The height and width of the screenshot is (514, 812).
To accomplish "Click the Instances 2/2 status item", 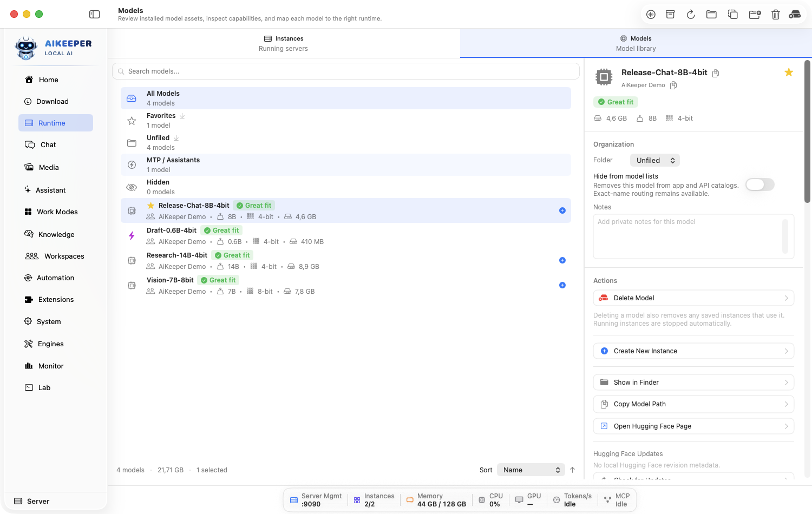I will (x=374, y=500).
